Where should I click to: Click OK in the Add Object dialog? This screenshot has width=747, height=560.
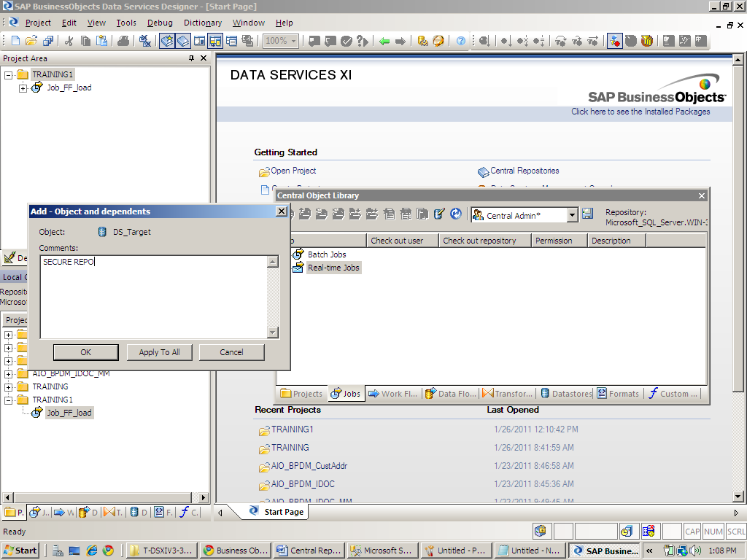click(x=86, y=352)
